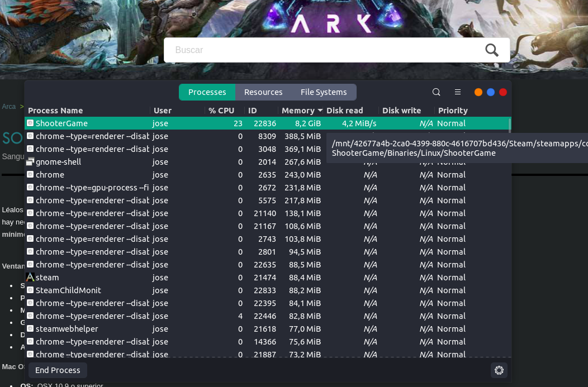Click the orange minimize window button
This screenshot has height=387, width=588.
(x=478, y=92)
